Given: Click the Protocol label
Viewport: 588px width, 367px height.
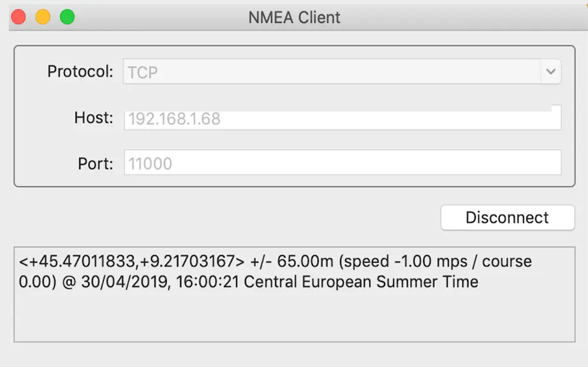Looking at the screenshot, I should point(80,71).
